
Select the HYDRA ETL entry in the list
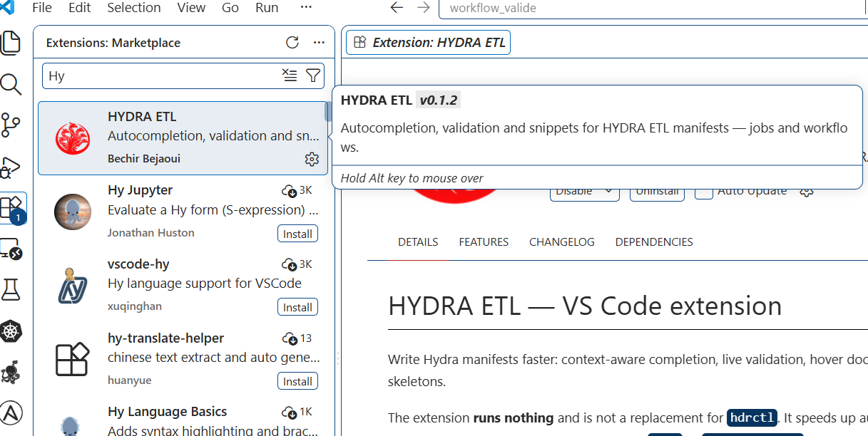(x=183, y=138)
